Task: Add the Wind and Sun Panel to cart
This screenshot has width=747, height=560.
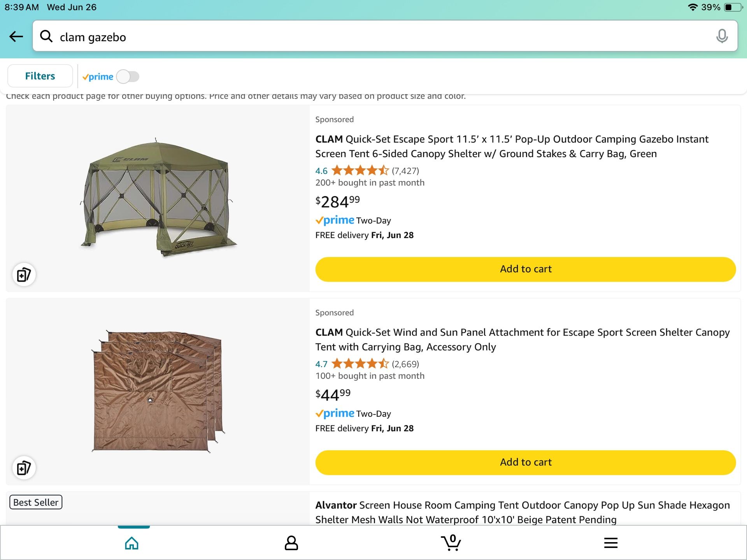Action: tap(525, 462)
